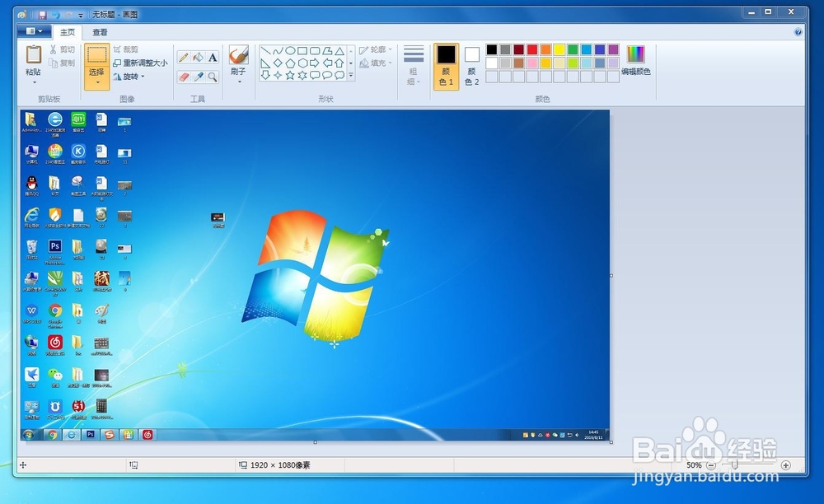Select the Magnifier tool
The height and width of the screenshot is (504, 824).
(213, 77)
